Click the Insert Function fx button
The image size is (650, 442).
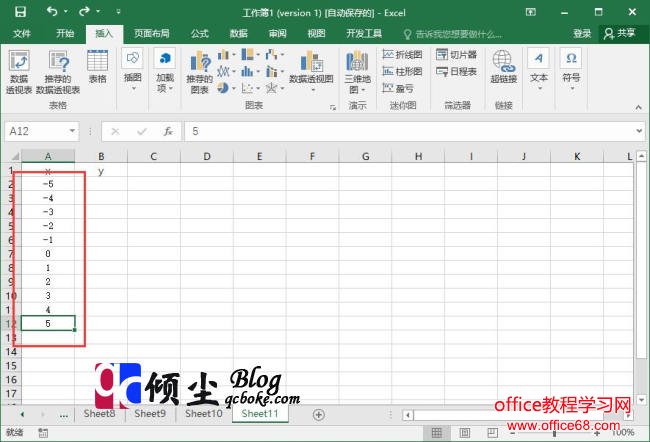coord(168,131)
